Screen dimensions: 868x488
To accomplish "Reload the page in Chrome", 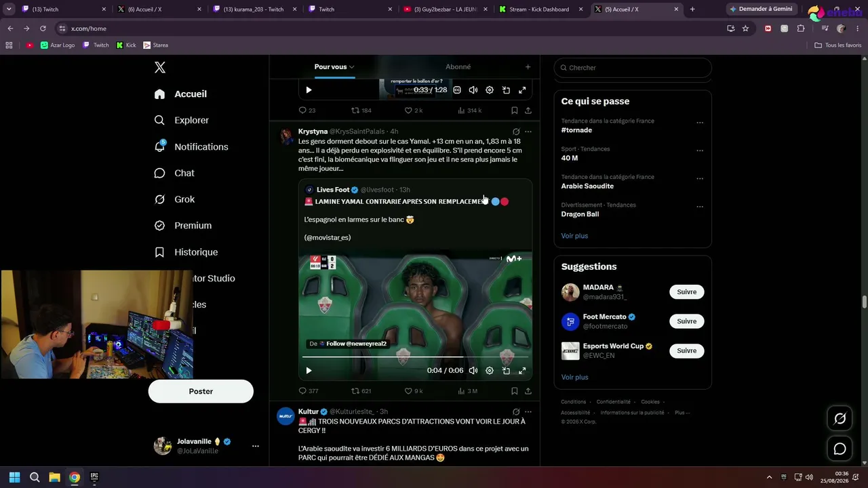I will point(43,28).
